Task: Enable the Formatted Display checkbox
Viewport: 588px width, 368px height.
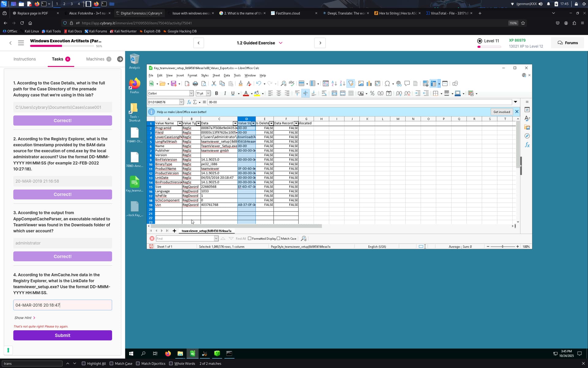Action: (x=250, y=239)
